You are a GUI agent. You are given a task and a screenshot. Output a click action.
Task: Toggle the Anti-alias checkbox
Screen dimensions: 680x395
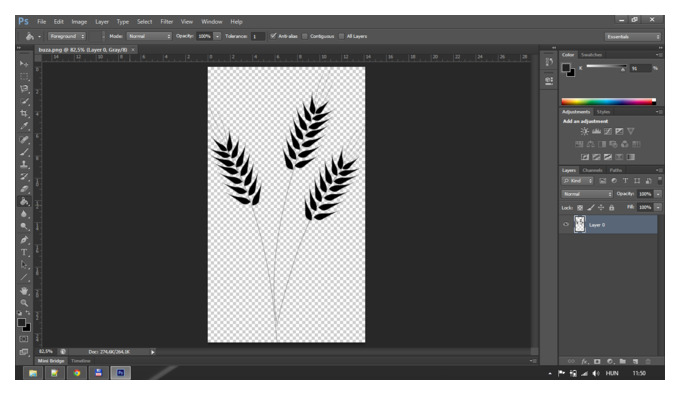(x=273, y=36)
